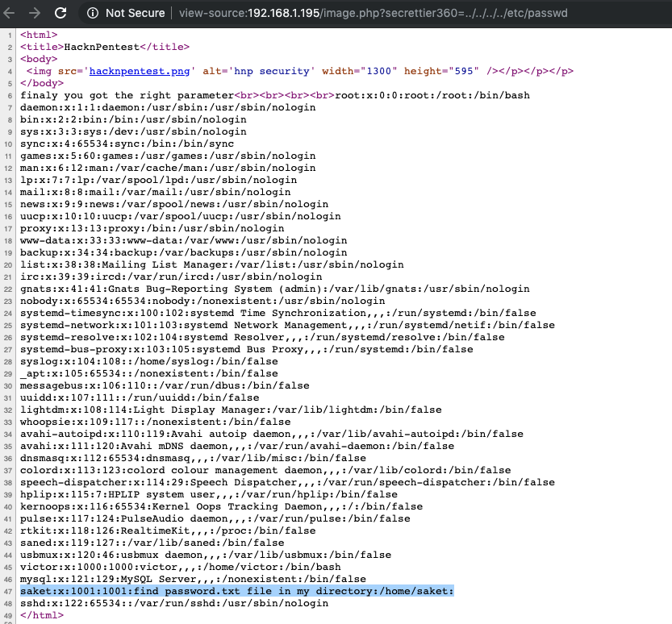
Task: Click the opening <body> tag
Action: coord(39,59)
